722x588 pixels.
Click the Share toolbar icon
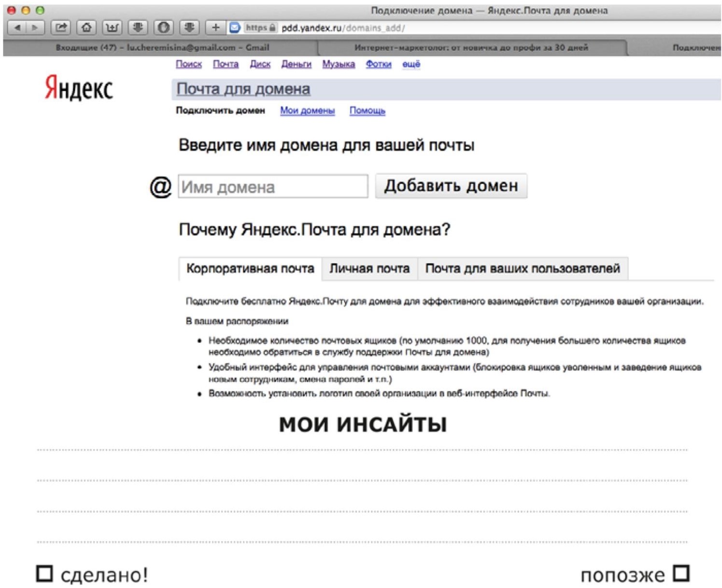tap(61, 28)
